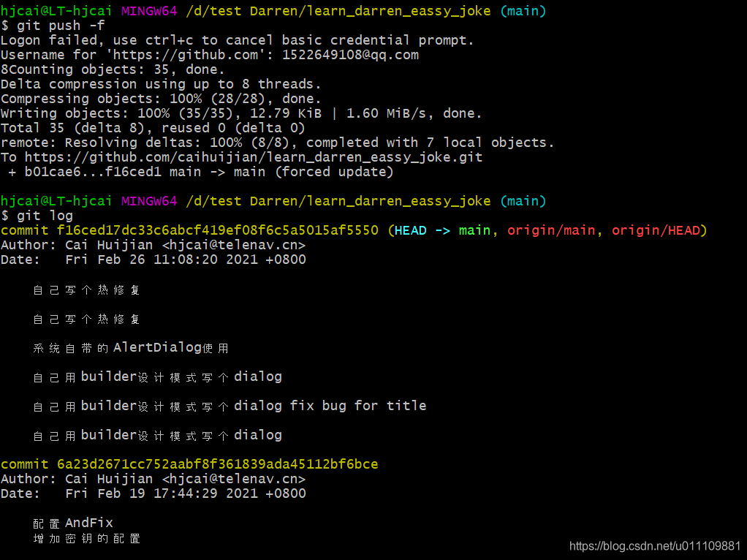The image size is (747, 560).
Task: Click the 'b01cae6...f16ced1 main -> main (forced update)' line
Action: click(x=201, y=172)
